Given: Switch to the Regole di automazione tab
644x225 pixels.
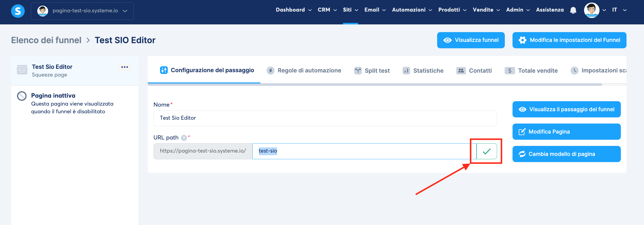Looking at the screenshot, I should (x=304, y=70).
